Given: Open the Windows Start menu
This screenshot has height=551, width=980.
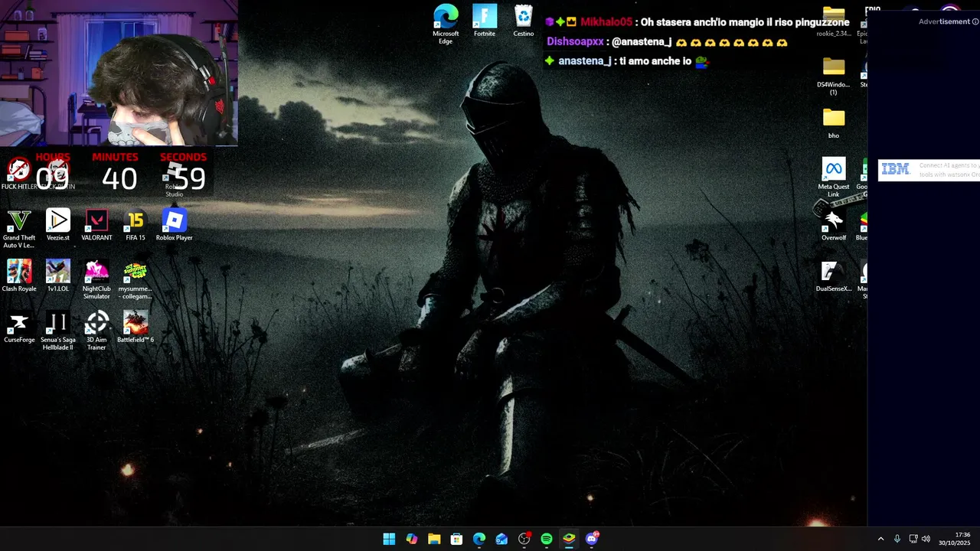Looking at the screenshot, I should pos(389,539).
